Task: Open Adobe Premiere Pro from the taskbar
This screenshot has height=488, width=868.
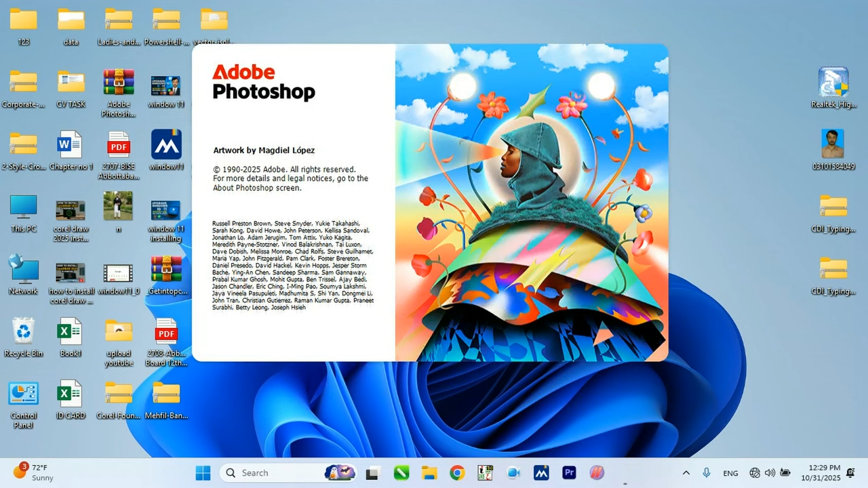Action: [569, 473]
